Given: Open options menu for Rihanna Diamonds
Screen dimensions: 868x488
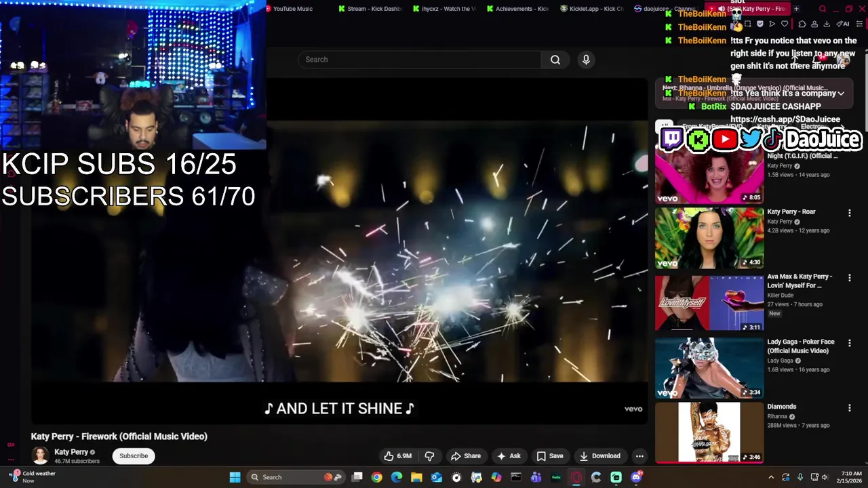Looking at the screenshot, I should (x=849, y=408).
